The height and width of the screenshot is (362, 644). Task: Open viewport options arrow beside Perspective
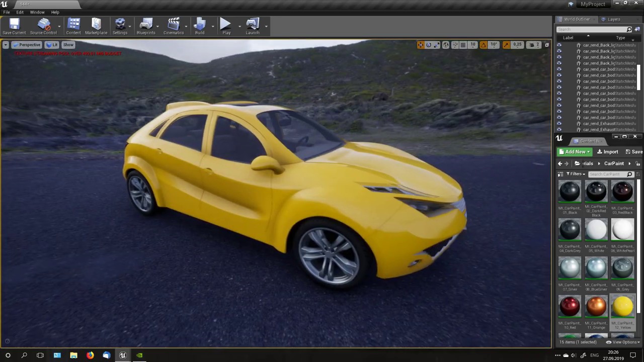pyautogui.click(x=5, y=45)
